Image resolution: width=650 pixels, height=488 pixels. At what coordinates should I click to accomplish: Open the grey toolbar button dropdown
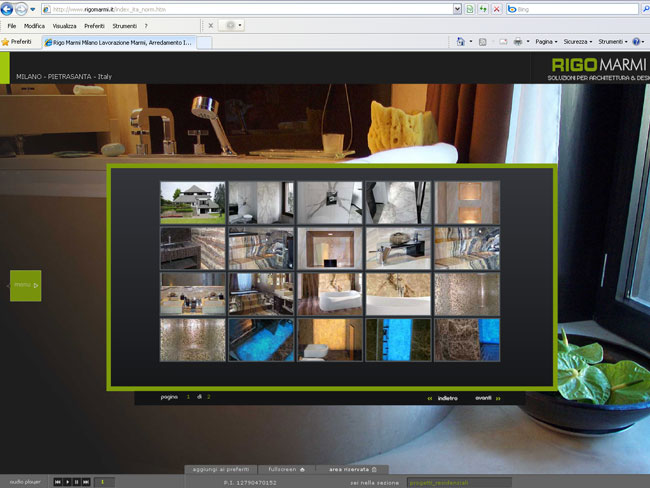click(x=240, y=26)
